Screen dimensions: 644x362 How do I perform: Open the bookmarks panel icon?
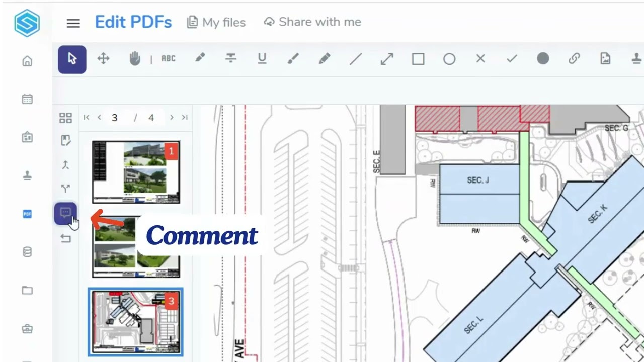click(x=66, y=140)
